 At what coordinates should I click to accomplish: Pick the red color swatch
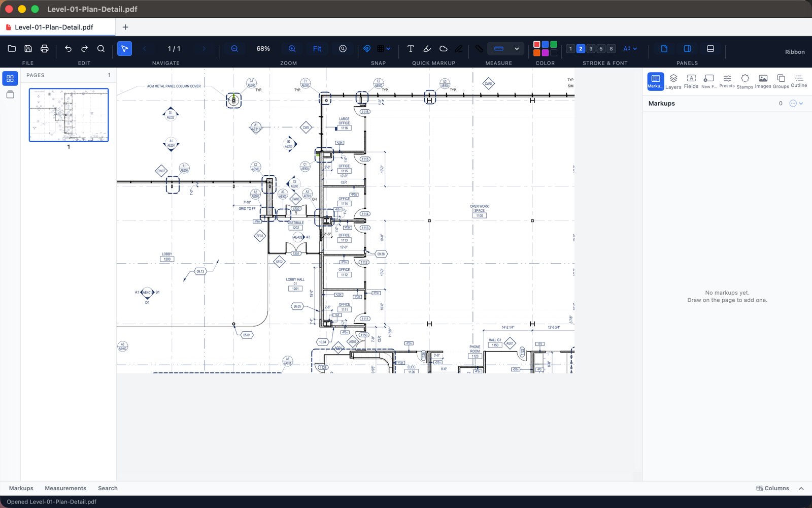click(537, 45)
